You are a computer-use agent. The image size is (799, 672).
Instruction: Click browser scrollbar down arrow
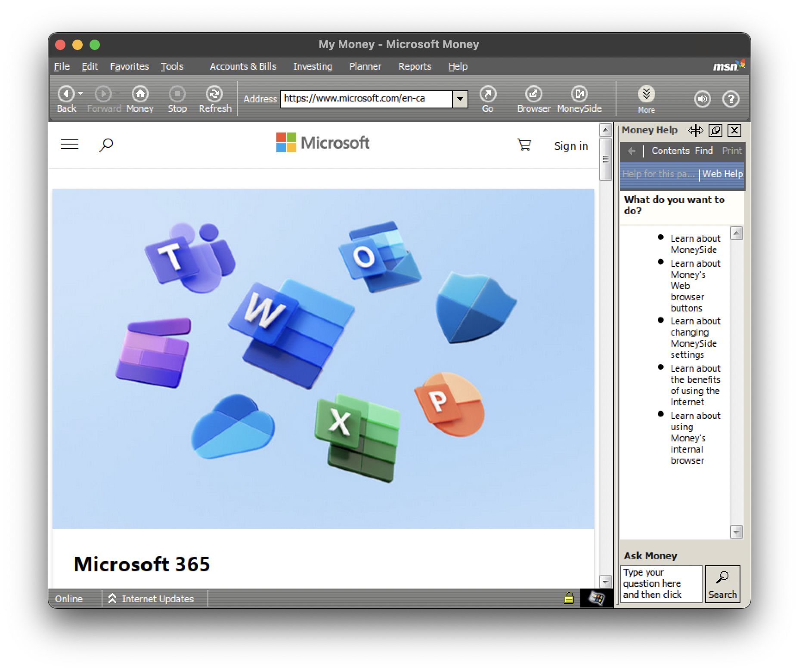(x=605, y=582)
